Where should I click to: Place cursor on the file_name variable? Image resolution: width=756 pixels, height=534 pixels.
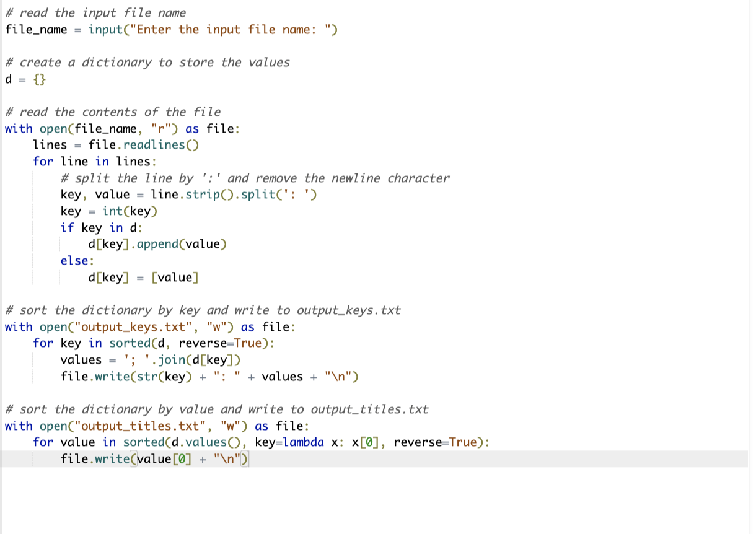point(34,29)
